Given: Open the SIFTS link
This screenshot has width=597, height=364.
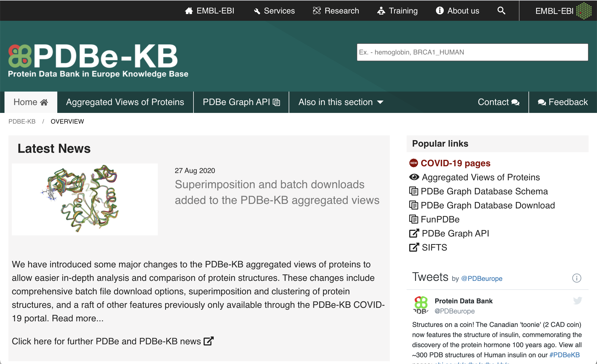Looking at the screenshot, I should tap(434, 247).
